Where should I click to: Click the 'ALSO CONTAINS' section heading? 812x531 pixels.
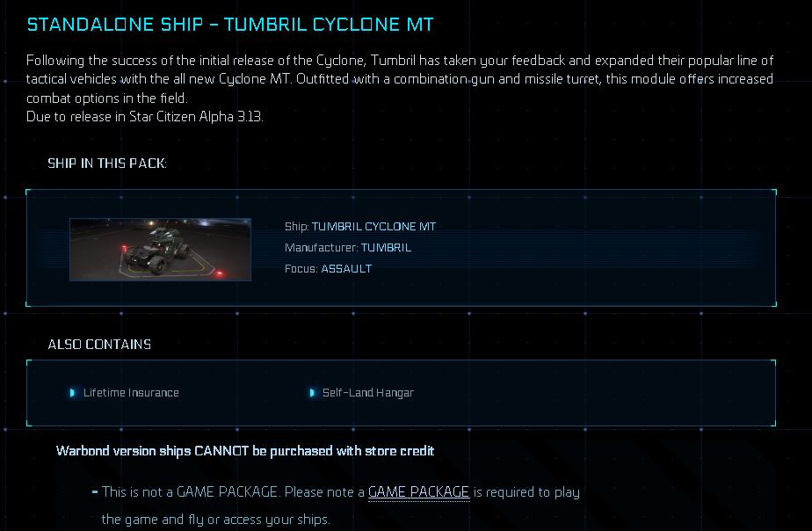pos(99,345)
